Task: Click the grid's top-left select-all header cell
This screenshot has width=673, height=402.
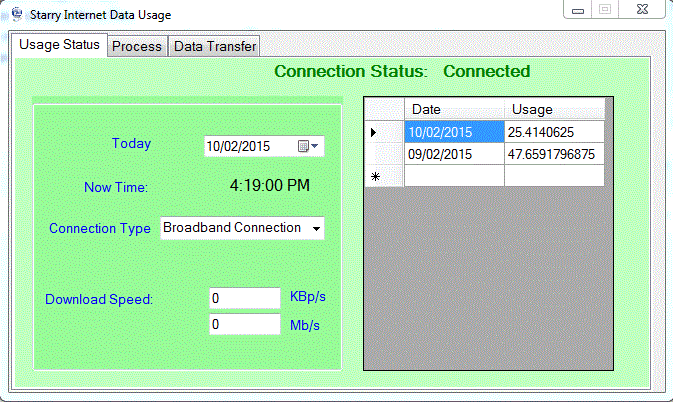Action: tap(384, 109)
